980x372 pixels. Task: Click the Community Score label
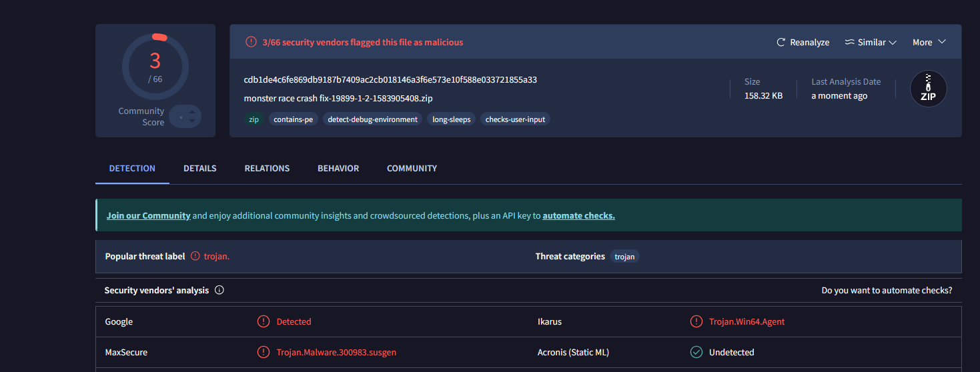tap(141, 117)
